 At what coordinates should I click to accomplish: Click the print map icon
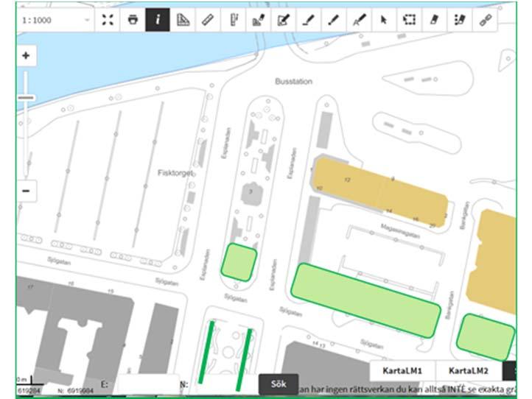[133, 20]
